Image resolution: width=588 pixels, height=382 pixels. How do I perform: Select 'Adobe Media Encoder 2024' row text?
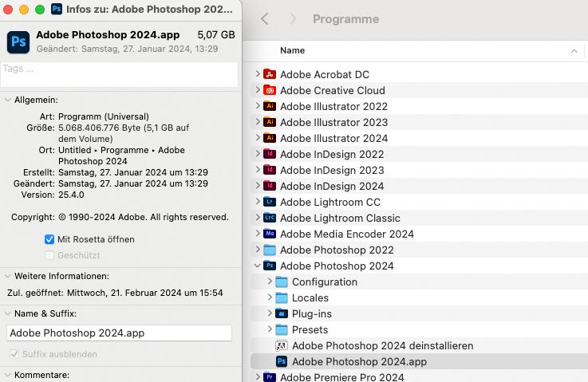point(347,234)
